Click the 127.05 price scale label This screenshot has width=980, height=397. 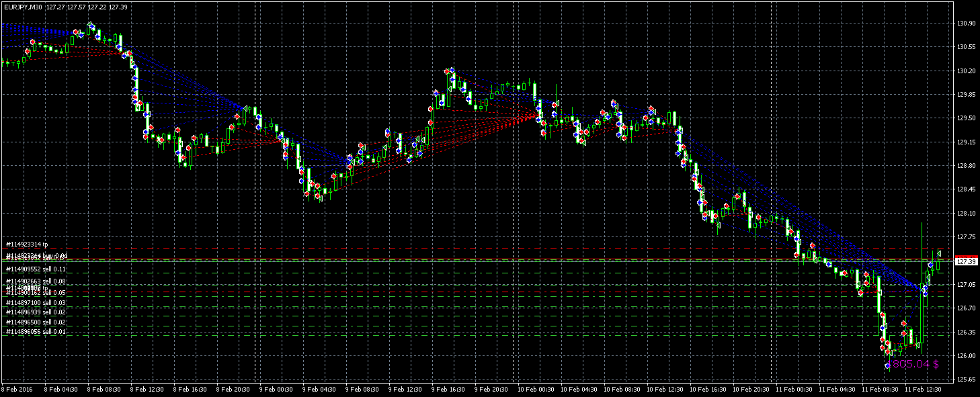tap(967, 285)
